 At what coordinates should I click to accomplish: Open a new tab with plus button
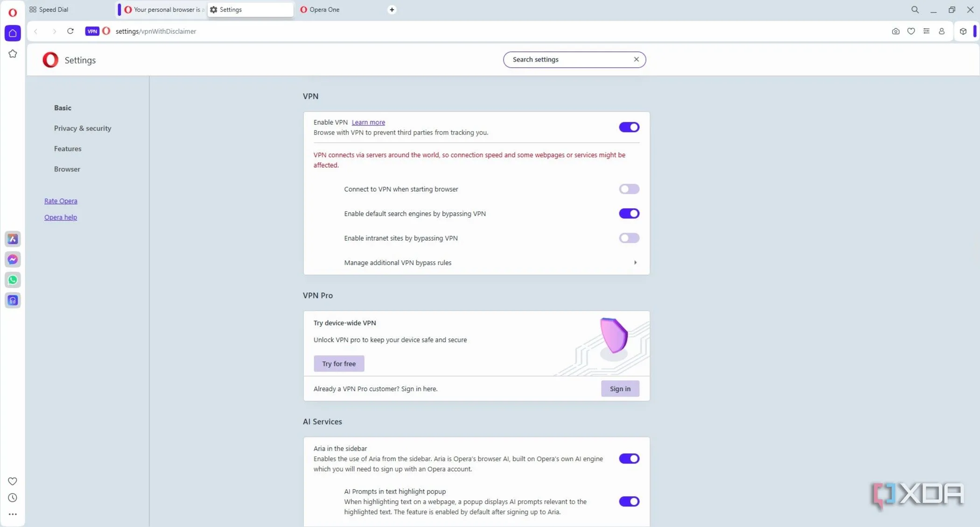(x=392, y=10)
